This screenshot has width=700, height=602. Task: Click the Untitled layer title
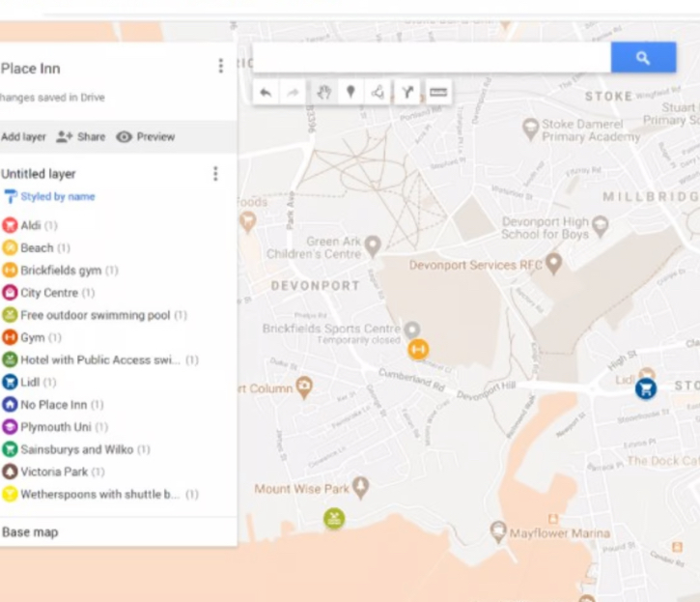tap(39, 174)
